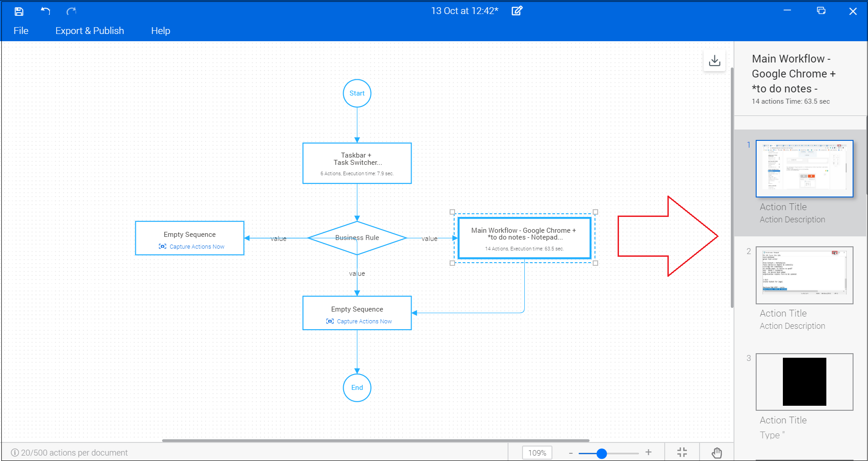Click the info icon beside actions count
Viewport: 868px width, 461px height.
[x=15, y=452]
